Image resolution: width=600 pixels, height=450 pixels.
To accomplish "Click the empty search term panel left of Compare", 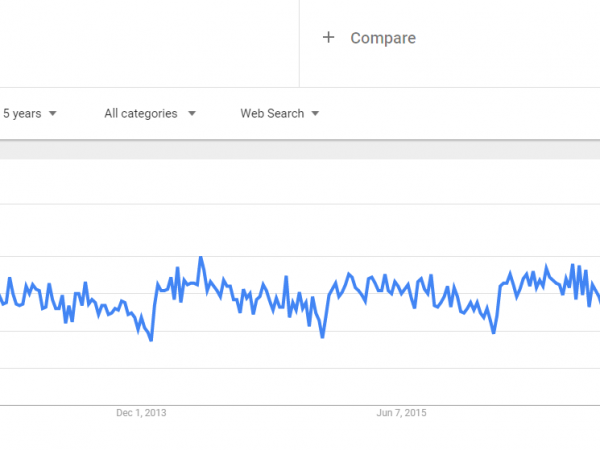I will tap(150, 40).
